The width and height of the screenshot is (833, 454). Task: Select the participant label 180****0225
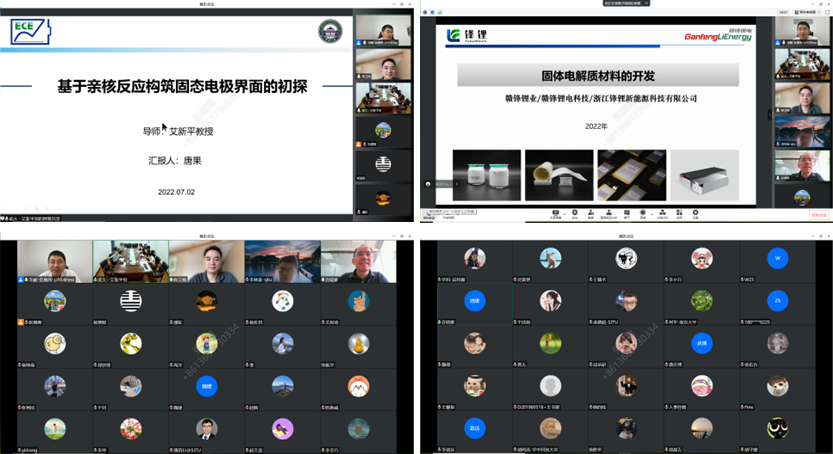click(755, 322)
